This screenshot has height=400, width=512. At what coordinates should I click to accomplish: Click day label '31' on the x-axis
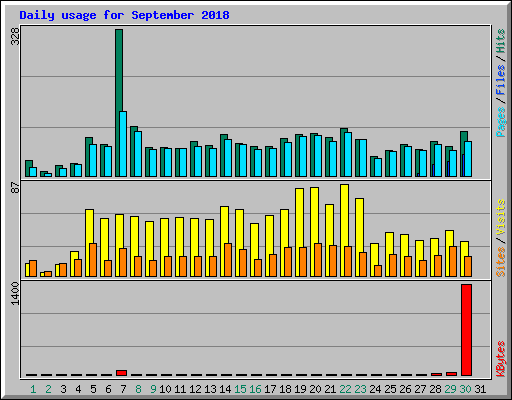[x=480, y=389]
